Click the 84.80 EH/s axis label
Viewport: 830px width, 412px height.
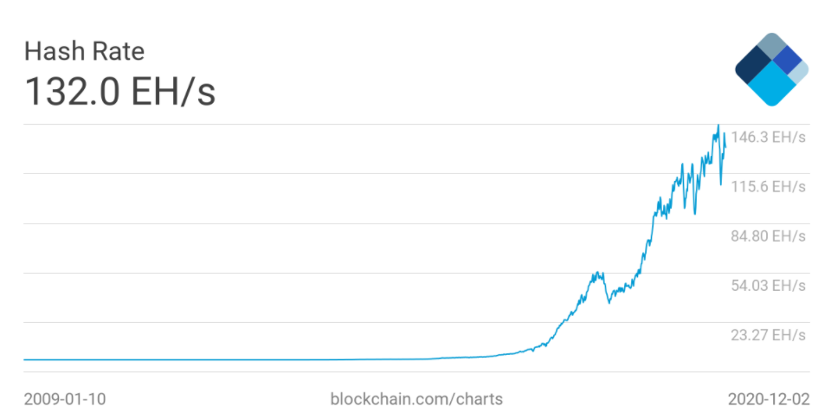coord(770,236)
